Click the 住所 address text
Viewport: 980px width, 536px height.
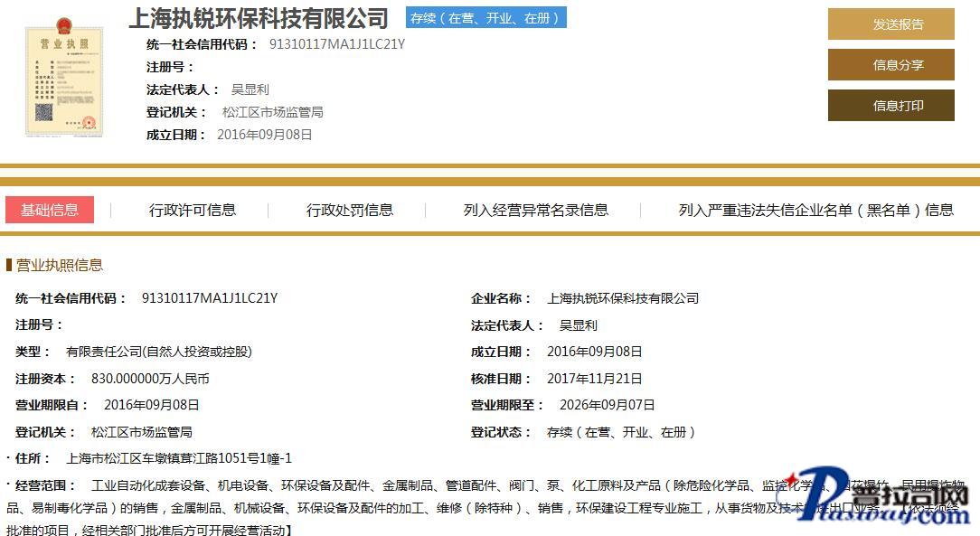coord(179,458)
